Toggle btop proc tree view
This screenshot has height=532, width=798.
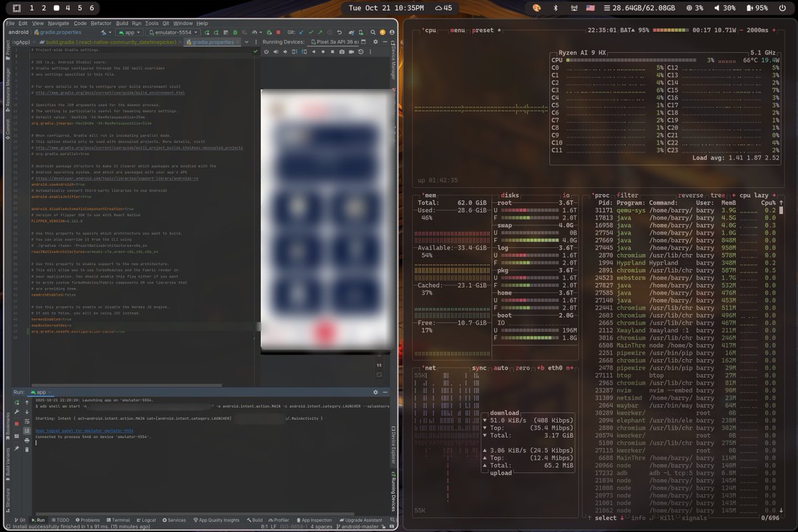click(x=719, y=196)
